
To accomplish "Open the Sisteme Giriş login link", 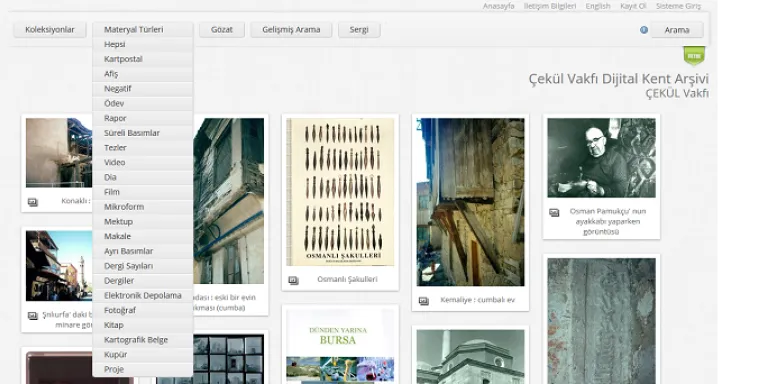I will [678, 6].
